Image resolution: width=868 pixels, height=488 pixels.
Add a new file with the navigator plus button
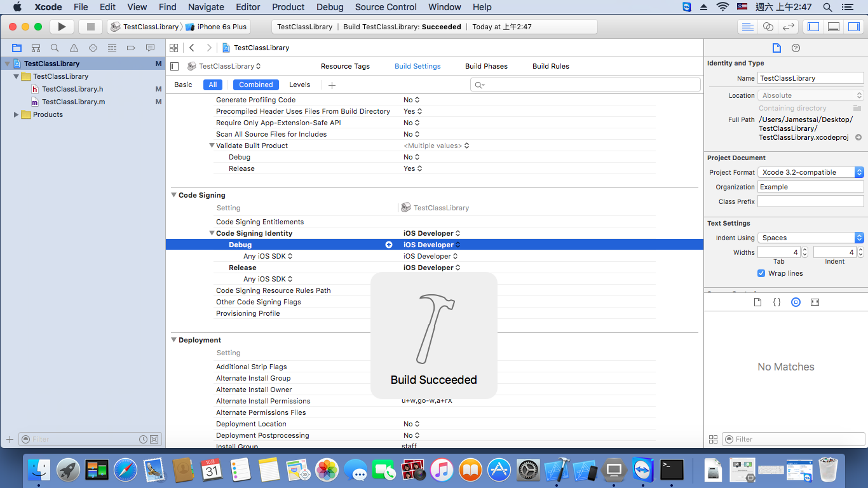click(x=10, y=439)
